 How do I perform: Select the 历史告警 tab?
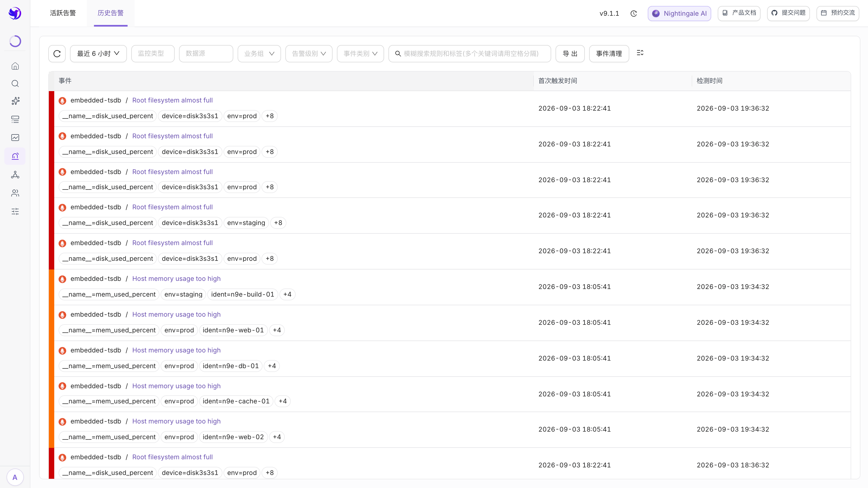pos(110,13)
